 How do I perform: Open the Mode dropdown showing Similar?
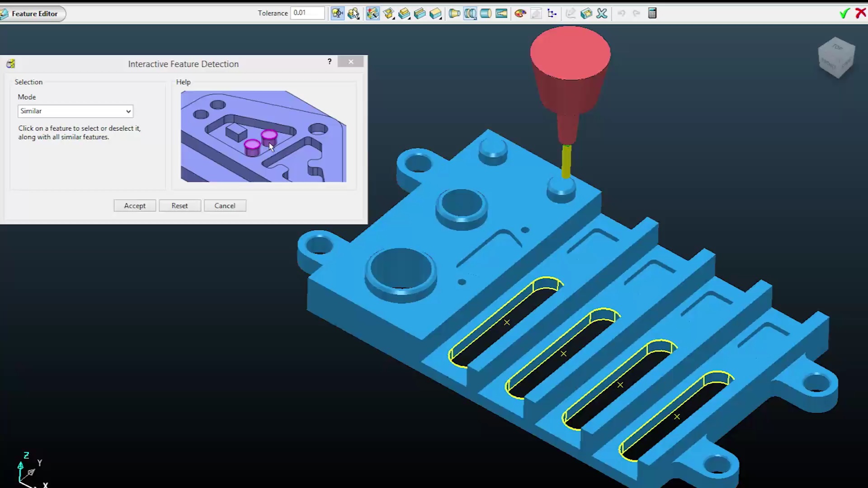click(75, 111)
